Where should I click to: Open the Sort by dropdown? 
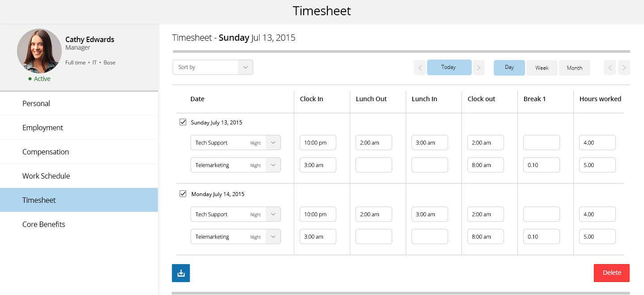(213, 67)
